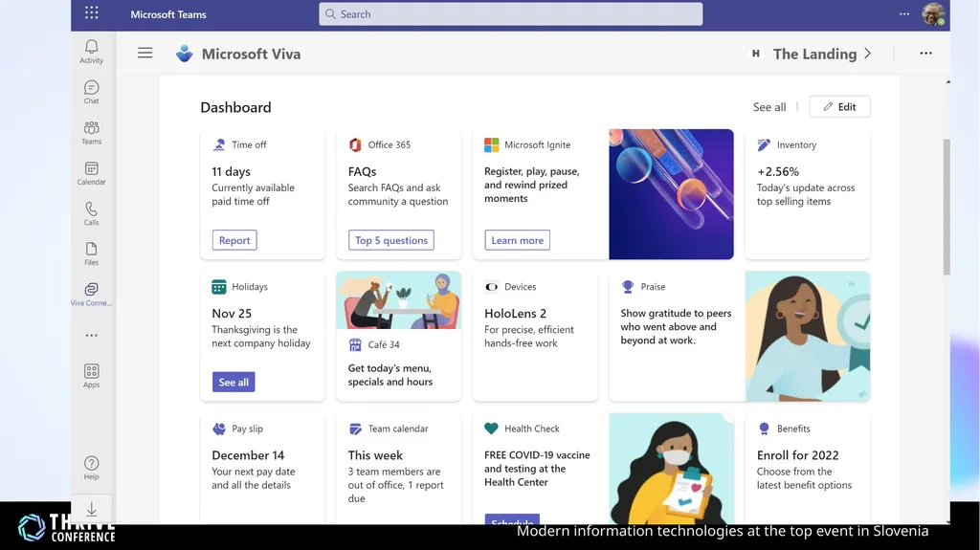Click the Benefits card icon
The width and height of the screenshot is (980, 550).
pyautogui.click(x=764, y=429)
